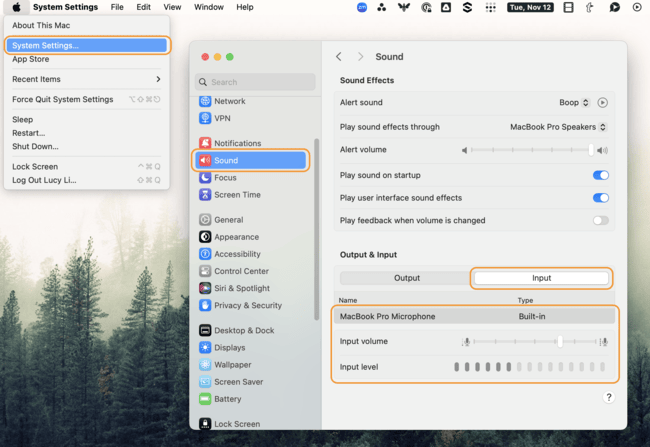Image resolution: width=650 pixels, height=447 pixels.
Task: Go forward with the right chevron
Action: [360, 57]
